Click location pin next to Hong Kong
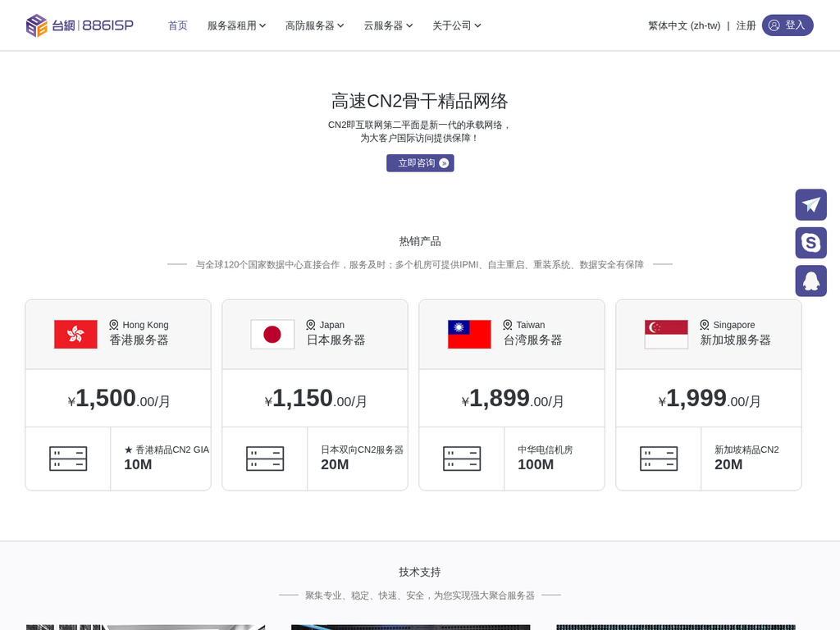The width and height of the screenshot is (840, 630). (113, 325)
